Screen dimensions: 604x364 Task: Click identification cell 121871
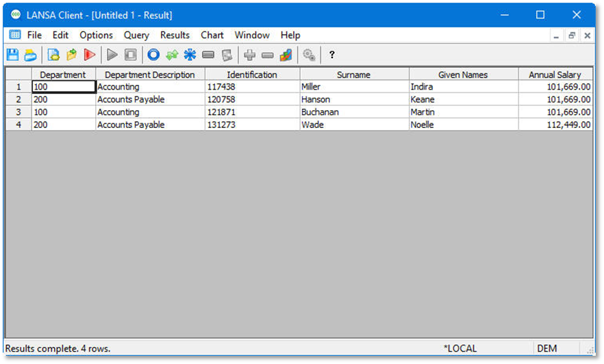click(x=252, y=112)
